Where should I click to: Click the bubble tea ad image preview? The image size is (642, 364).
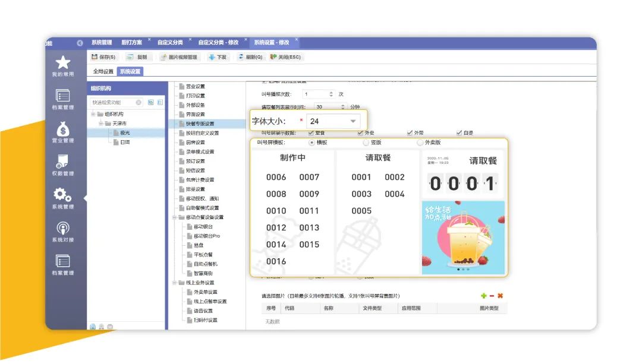(x=463, y=238)
